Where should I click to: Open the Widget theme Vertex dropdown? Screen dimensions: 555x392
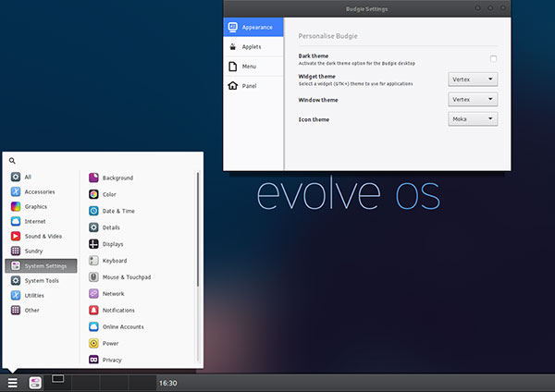coord(473,80)
